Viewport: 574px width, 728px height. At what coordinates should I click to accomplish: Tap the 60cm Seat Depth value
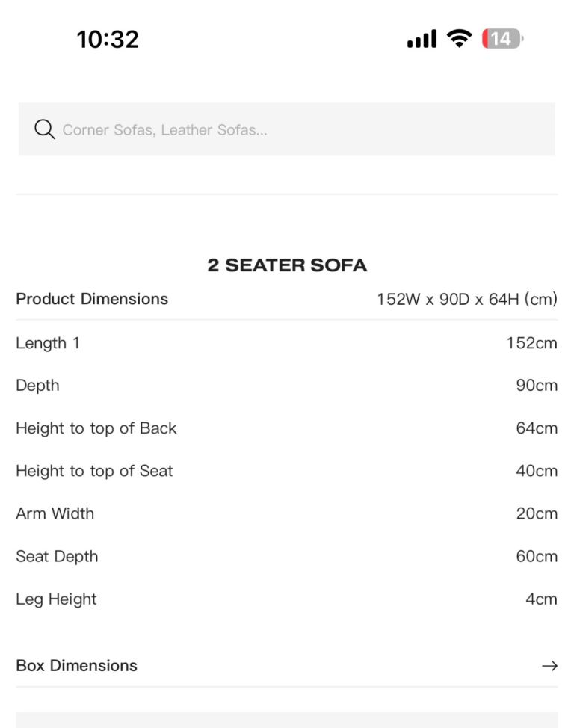pos(537,556)
